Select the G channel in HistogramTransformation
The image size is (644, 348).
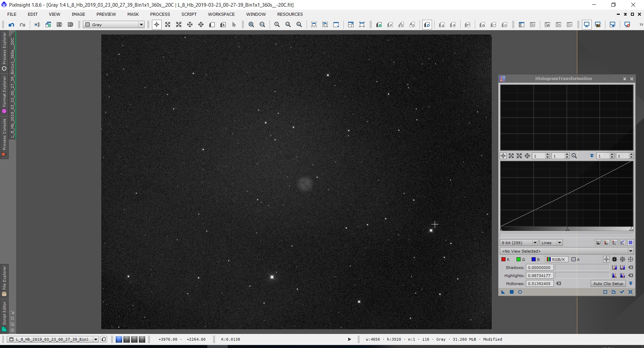pyautogui.click(x=521, y=259)
